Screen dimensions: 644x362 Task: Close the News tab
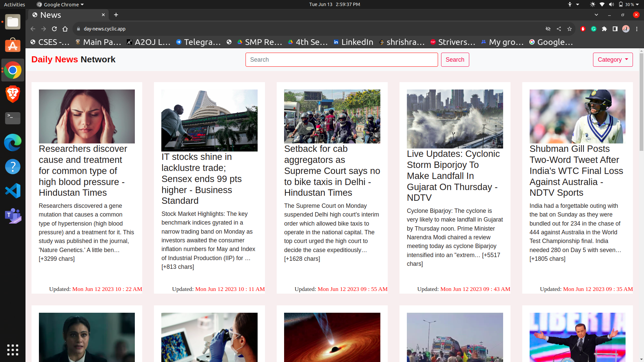click(103, 15)
